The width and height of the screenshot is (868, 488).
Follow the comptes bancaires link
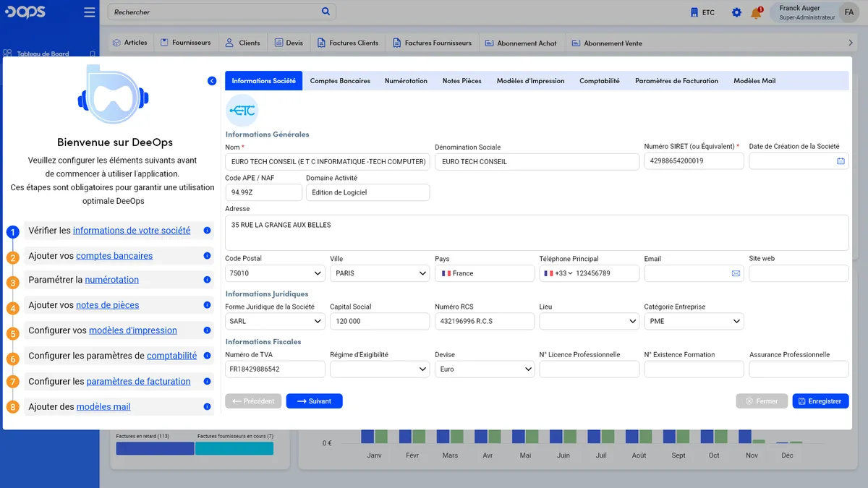coord(114,256)
